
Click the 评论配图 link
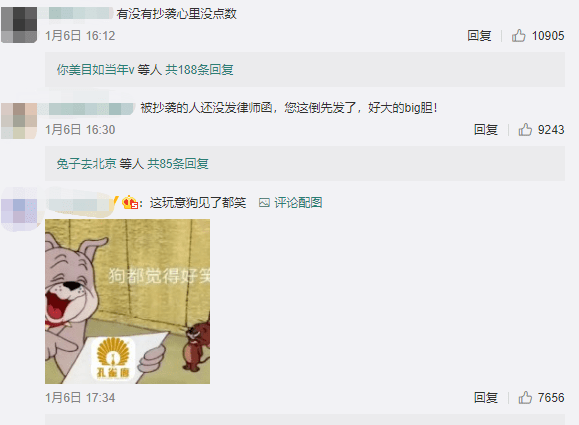click(x=298, y=203)
